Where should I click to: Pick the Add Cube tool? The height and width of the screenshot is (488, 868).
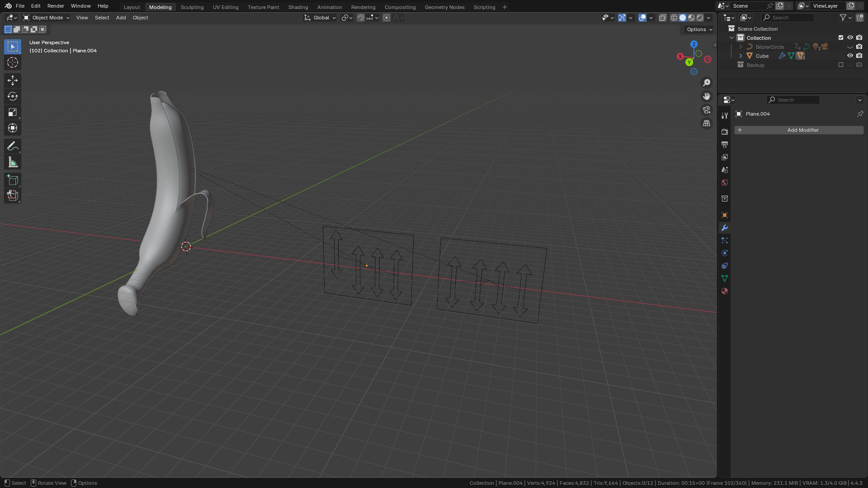tap(13, 180)
